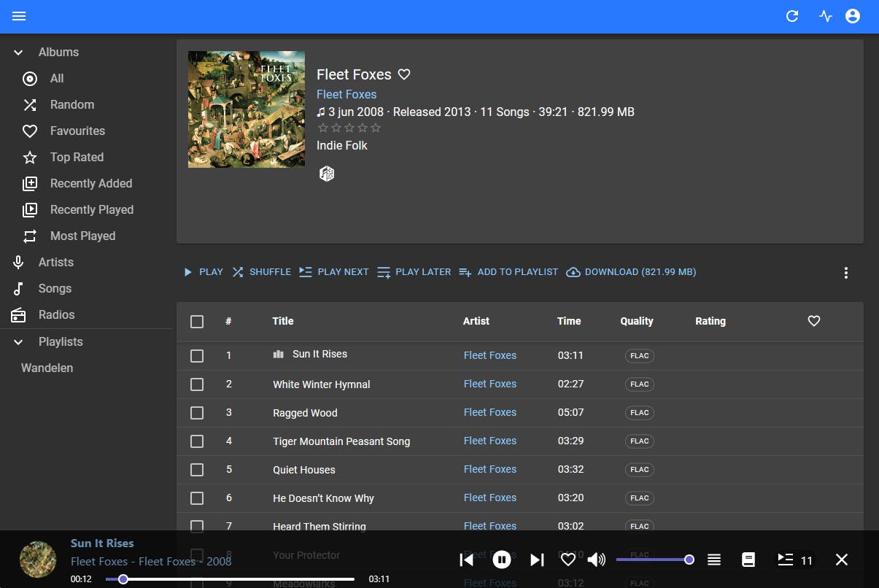Skip to next track
Viewport: 879px width, 588px height.
pos(537,560)
